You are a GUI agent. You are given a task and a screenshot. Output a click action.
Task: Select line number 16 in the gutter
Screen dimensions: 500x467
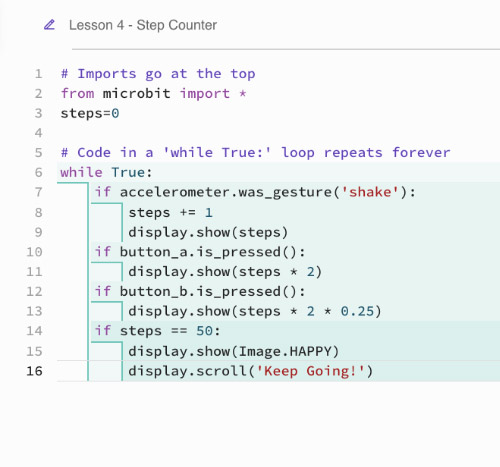(x=34, y=371)
